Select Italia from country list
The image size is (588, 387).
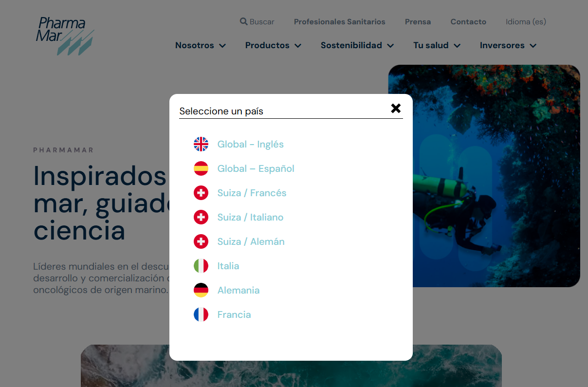point(228,266)
